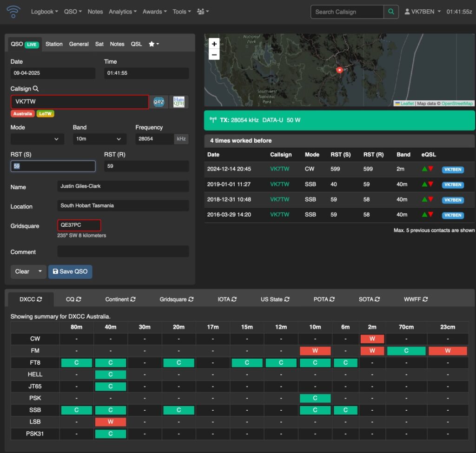Image resolution: width=476 pixels, height=453 pixels.
Task: Open HamQTH lookup icon beside callsign
Action: click(x=179, y=102)
